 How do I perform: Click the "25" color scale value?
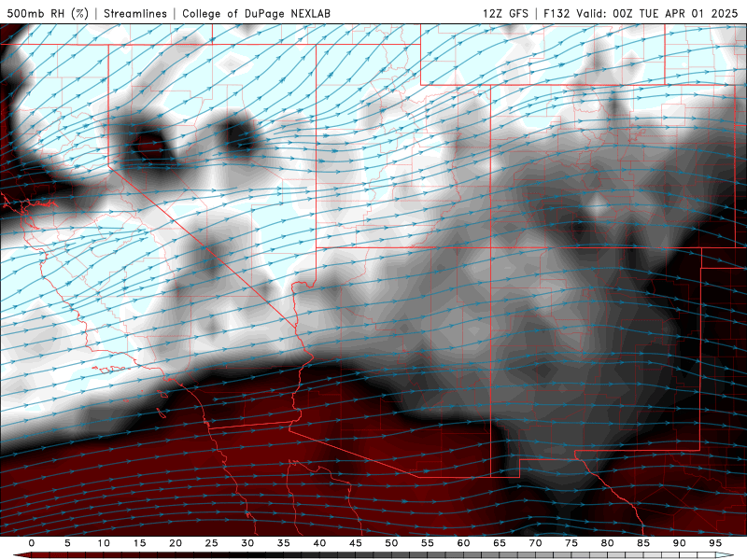pyautogui.click(x=212, y=543)
